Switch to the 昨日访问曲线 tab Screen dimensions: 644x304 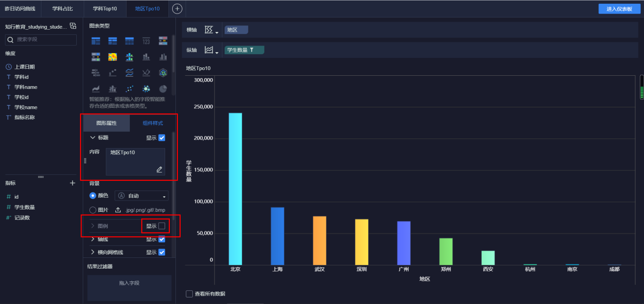pyautogui.click(x=20, y=9)
